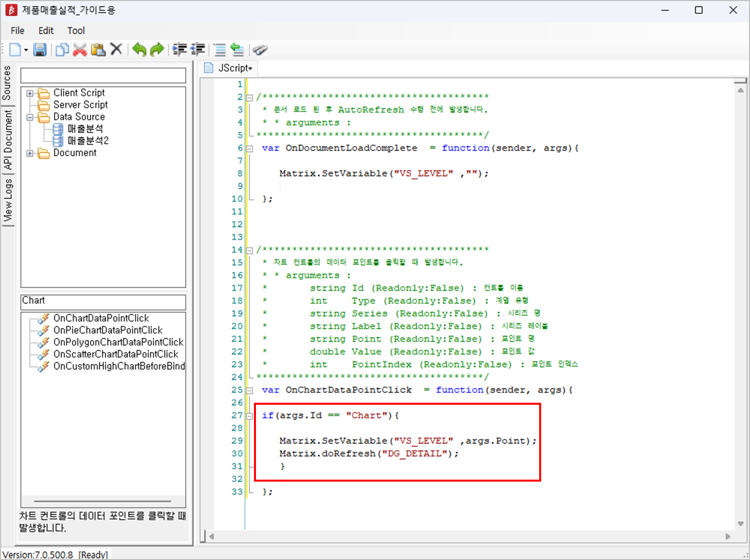Select the 매출분석2 data source item
The width and height of the screenshot is (750, 560).
pyautogui.click(x=88, y=140)
